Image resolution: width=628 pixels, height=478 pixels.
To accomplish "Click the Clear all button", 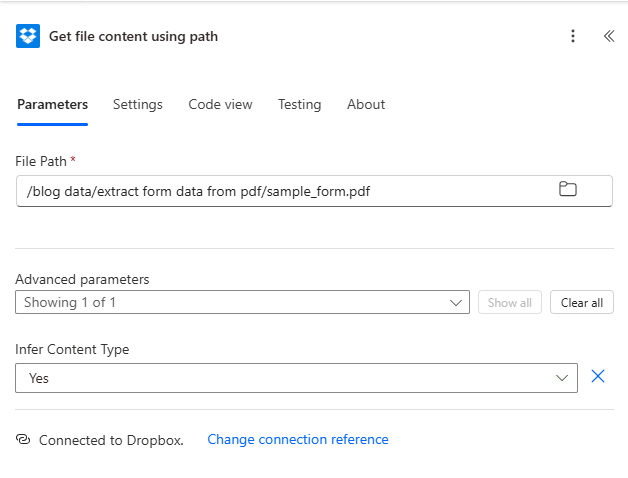I will point(582,303).
